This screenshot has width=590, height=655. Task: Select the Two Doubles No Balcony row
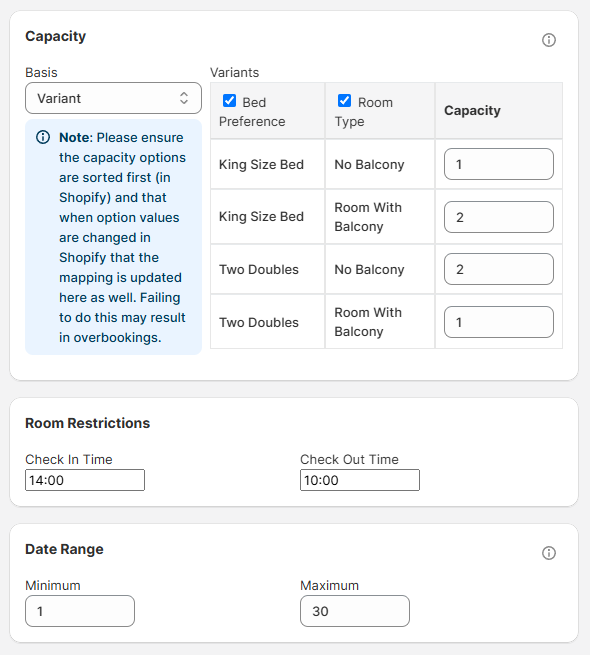(387, 269)
